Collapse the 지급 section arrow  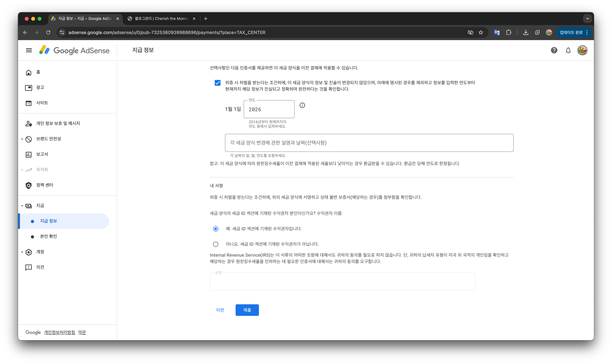22,206
